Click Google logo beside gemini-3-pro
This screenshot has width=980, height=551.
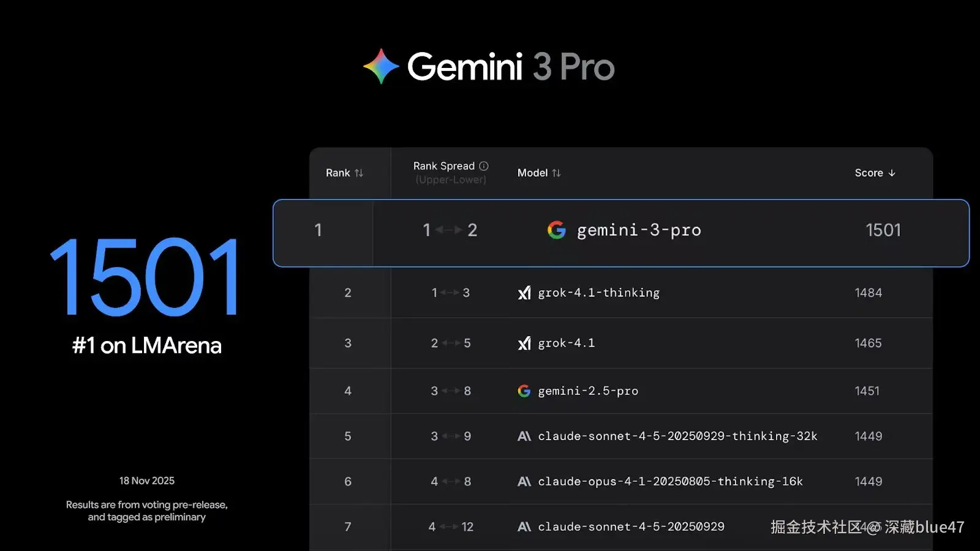[557, 230]
